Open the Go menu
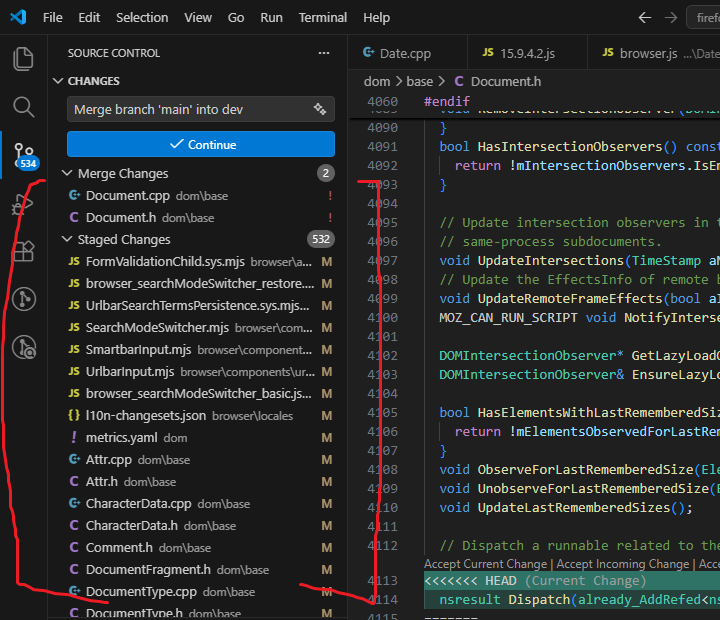 point(236,17)
